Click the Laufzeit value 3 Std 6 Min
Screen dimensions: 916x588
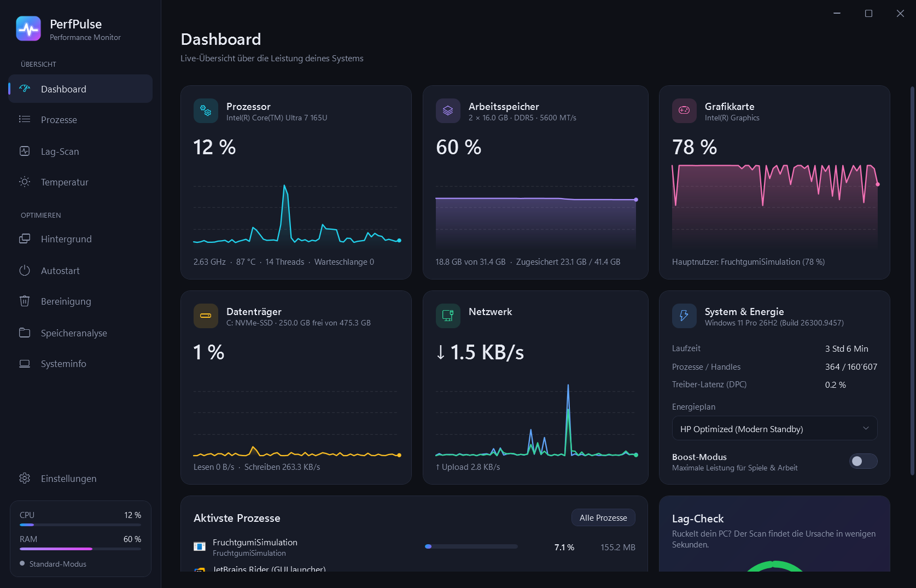(x=847, y=348)
